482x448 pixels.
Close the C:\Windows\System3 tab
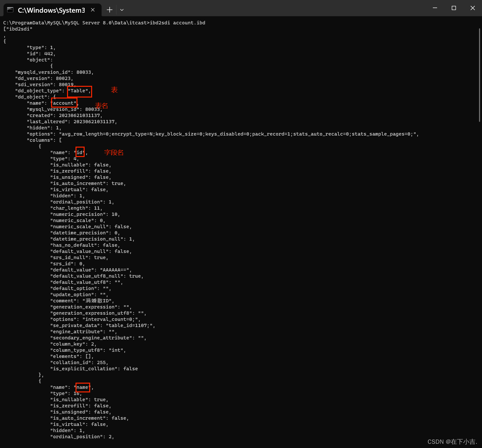point(93,10)
